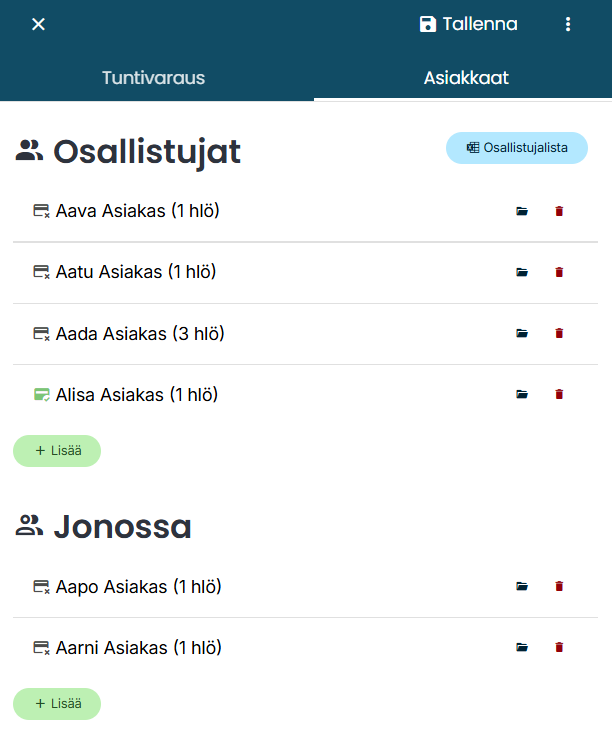612x737 pixels.
Task: Open the Osallistujalista export button
Action: [x=517, y=148]
